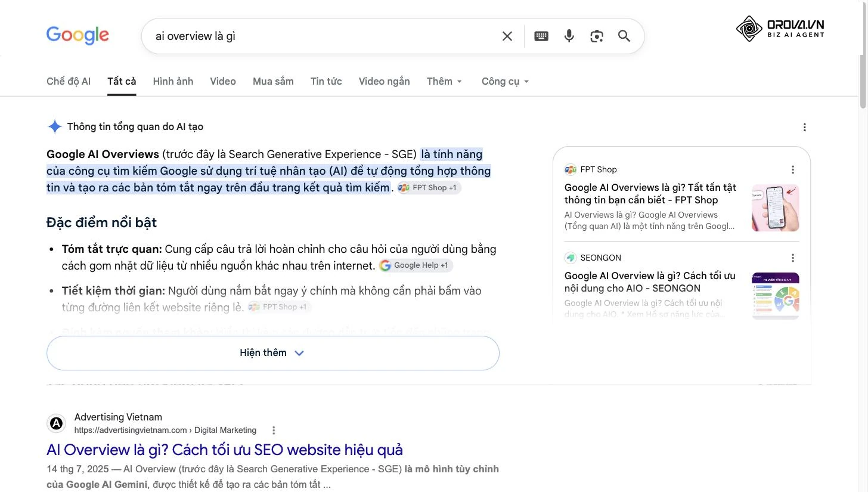Switch to the Tin tức tab
Viewport: 868px width, 492px height.
[x=326, y=81]
